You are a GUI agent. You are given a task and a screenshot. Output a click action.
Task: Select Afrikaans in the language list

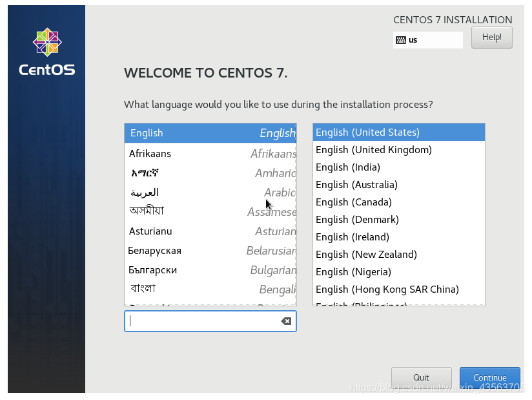pos(210,154)
